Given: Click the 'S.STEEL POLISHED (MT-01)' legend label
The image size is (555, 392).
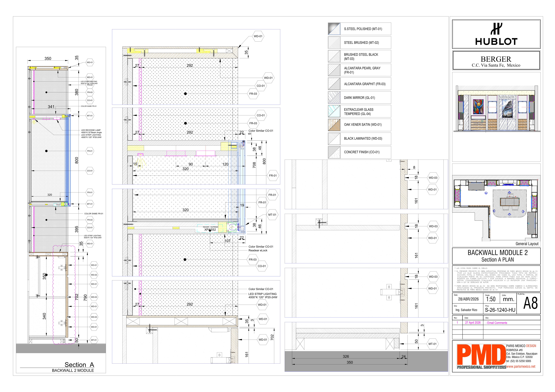Looking at the screenshot, I should tap(363, 29).
